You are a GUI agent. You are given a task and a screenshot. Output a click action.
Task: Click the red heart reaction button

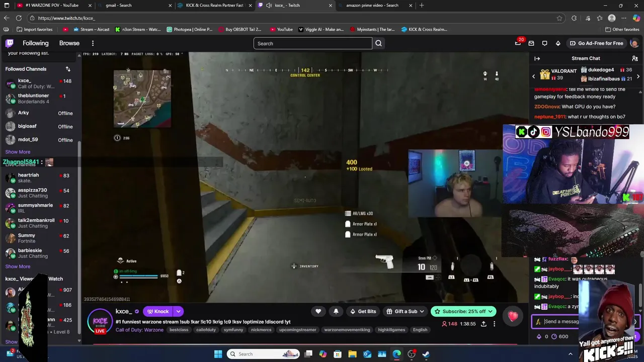[x=513, y=316]
